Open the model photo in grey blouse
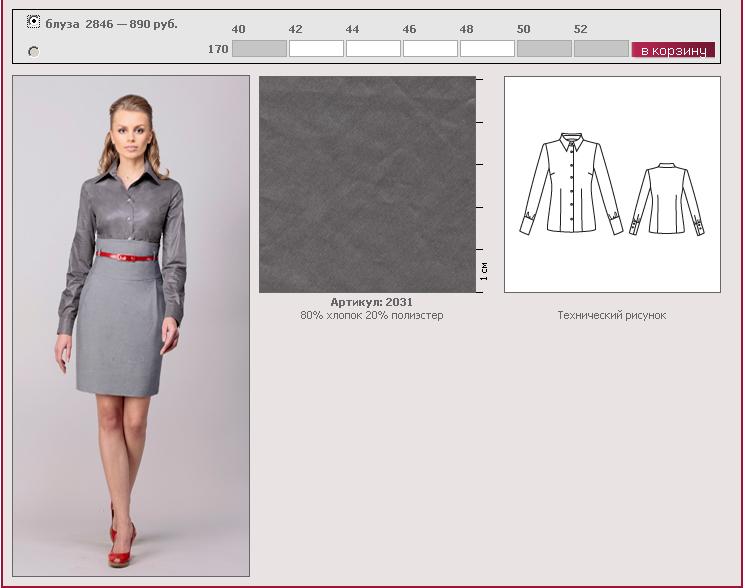 pos(131,325)
